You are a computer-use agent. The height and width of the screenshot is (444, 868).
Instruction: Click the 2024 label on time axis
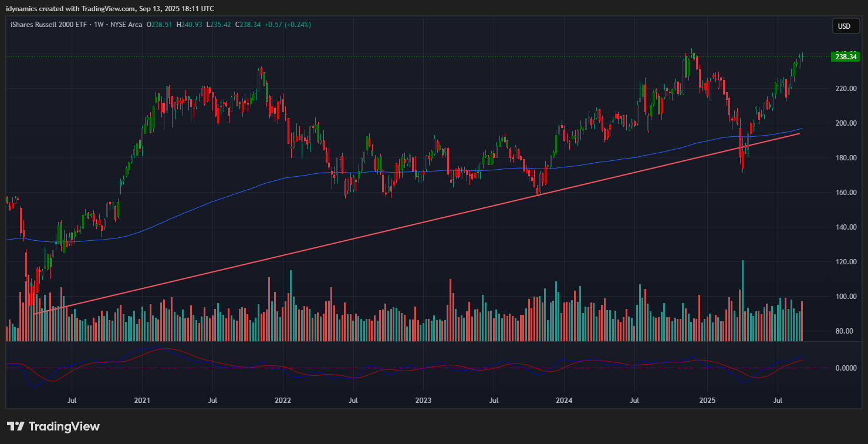coord(563,401)
